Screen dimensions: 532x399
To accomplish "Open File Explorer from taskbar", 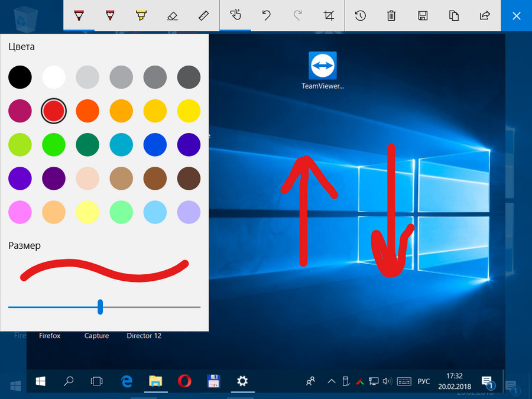I will (155, 381).
